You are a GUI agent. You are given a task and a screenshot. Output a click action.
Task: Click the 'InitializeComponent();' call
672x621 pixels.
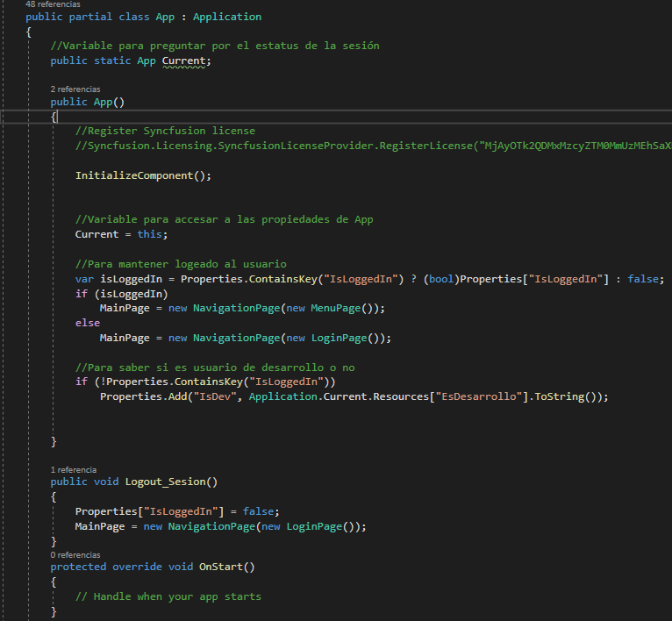point(143,175)
